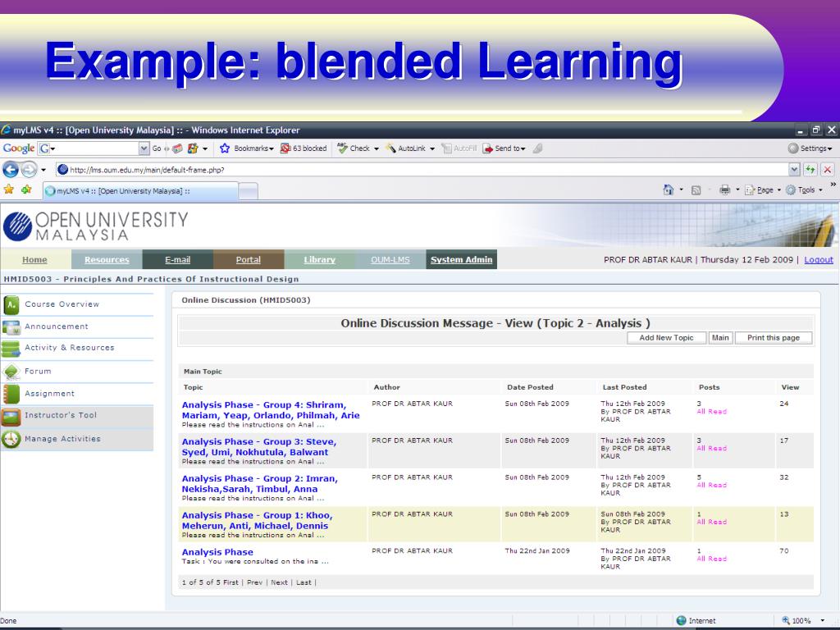Open the address bar history dropdown

coord(794,170)
